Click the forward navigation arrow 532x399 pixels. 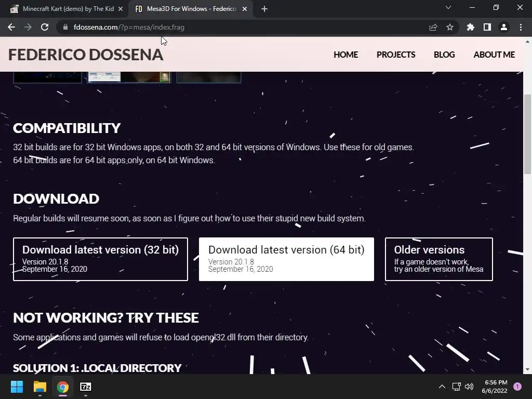click(x=28, y=27)
